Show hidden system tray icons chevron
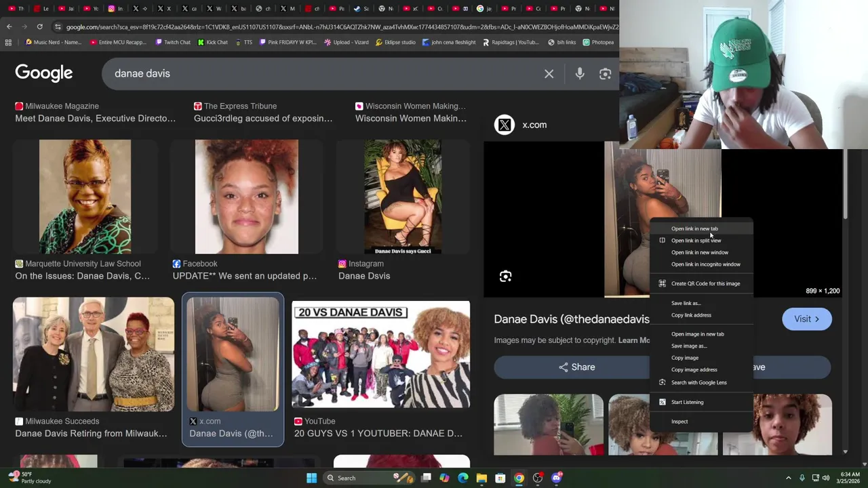This screenshot has width=868, height=488. pos(788,478)
